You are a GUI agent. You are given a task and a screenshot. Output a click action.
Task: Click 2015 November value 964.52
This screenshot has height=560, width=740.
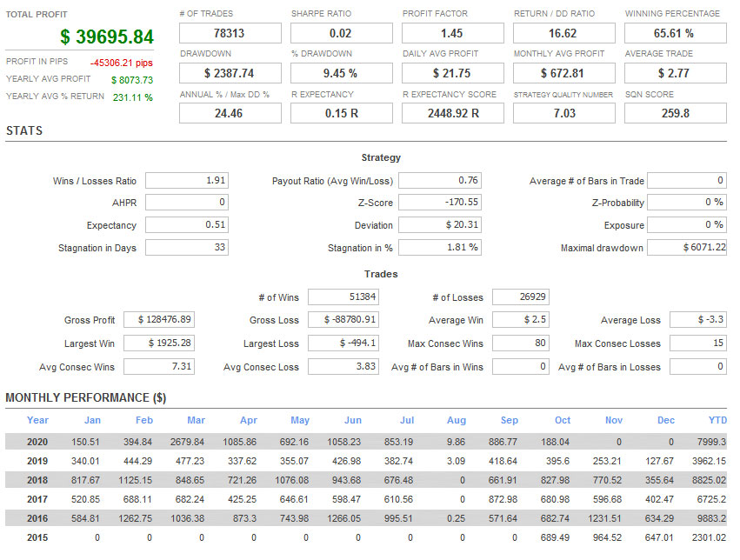(607, 537)
